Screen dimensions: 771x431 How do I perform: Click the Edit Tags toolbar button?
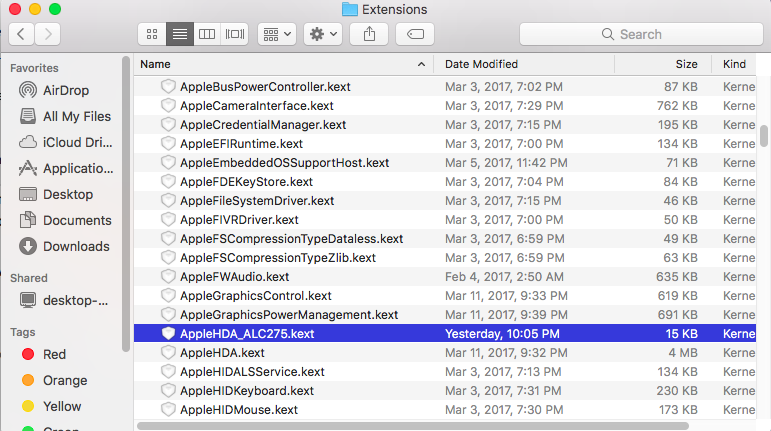[x=414, y=34]
